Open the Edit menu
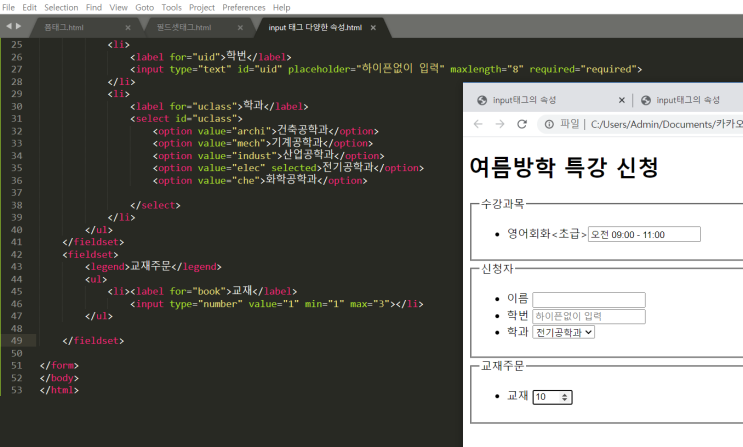Image resolution: width=743 pixels, height=447 pixels. pos(29,8)
